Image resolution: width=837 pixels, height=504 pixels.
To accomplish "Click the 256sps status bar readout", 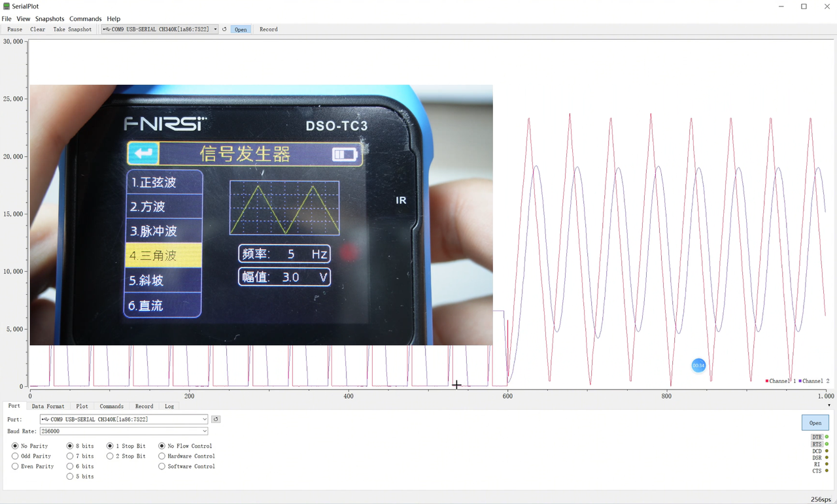I will click(x=821, y=499).
